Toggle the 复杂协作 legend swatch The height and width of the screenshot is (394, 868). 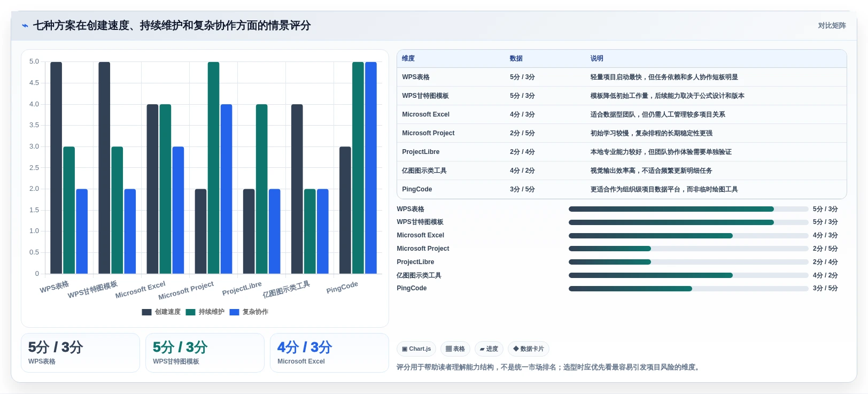coord(234,312)
